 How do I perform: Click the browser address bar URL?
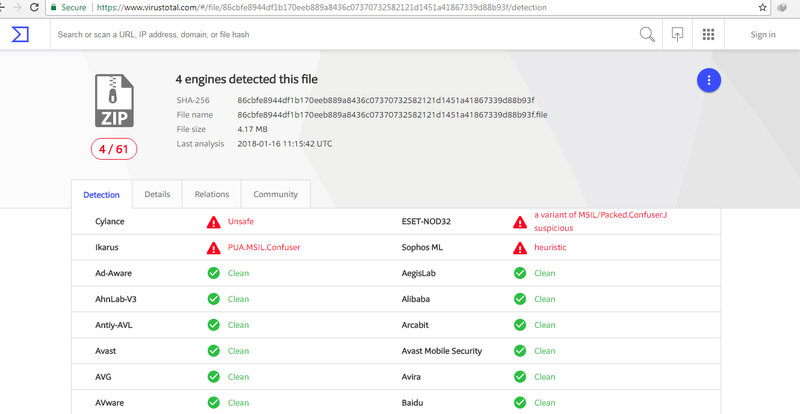pos(321,8)
